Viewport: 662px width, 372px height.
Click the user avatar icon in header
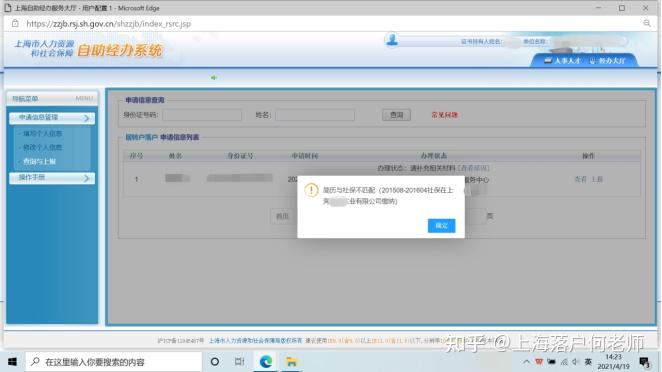[392, 40]
